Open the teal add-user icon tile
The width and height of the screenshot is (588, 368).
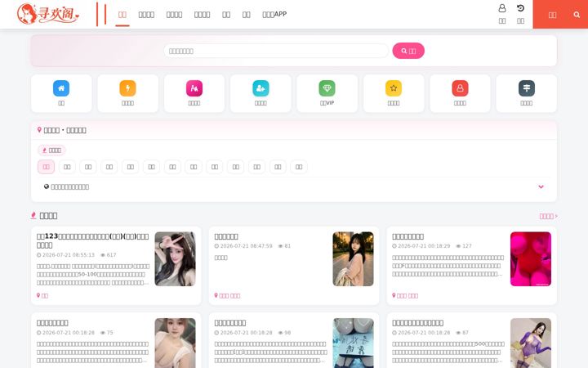click(261, 88)
